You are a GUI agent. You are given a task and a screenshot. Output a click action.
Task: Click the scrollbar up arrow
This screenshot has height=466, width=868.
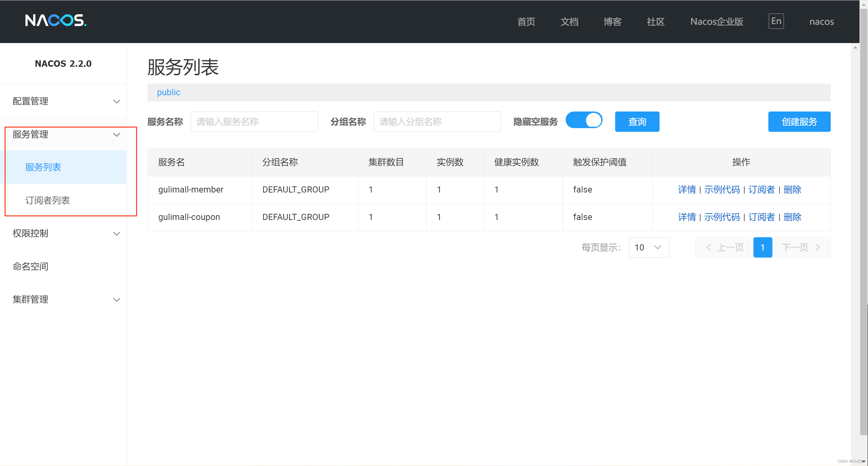pyautogui.click(x=864, y=4)
